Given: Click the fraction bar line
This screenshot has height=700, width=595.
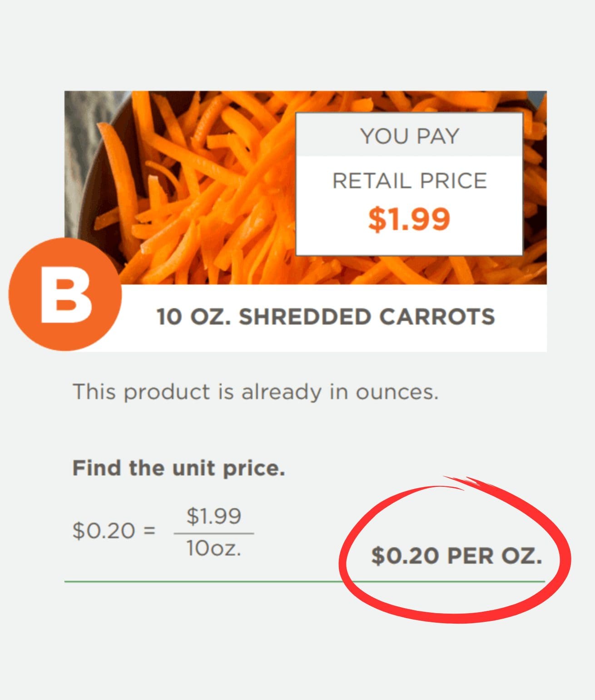Looking at the screenshot, I should pos(214,533).
